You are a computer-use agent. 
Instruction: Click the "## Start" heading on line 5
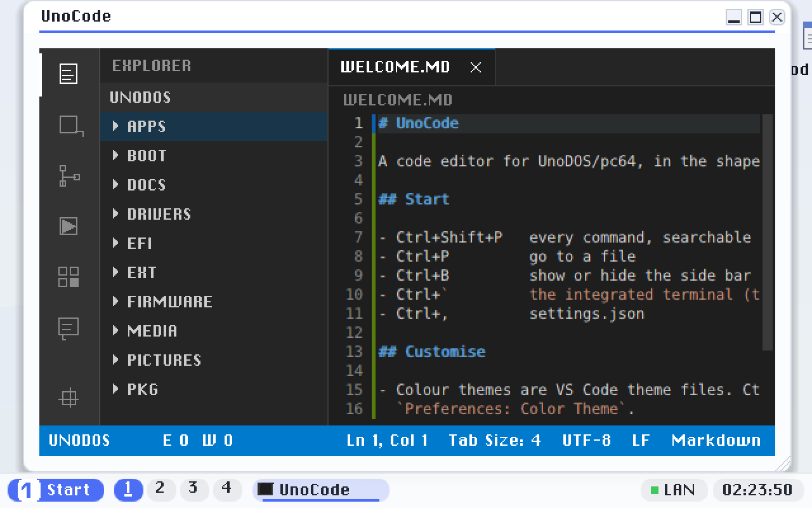(x=414, y=199)
